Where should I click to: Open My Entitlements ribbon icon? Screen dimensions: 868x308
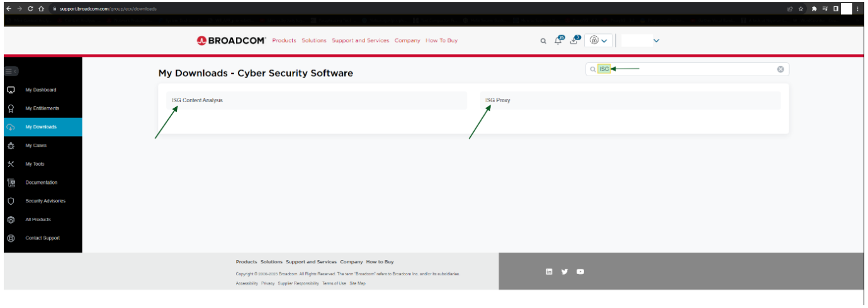(10, 108)
